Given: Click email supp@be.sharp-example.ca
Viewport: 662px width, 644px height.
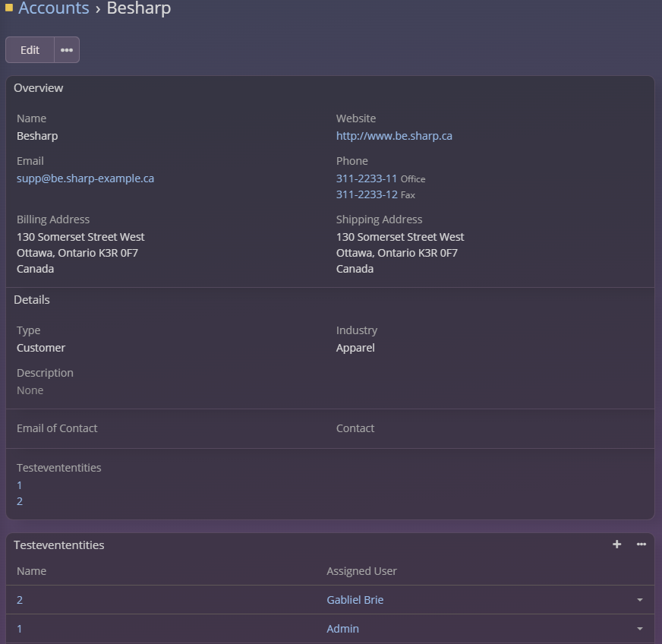Looking at the screenshot, I should (85, 178).
